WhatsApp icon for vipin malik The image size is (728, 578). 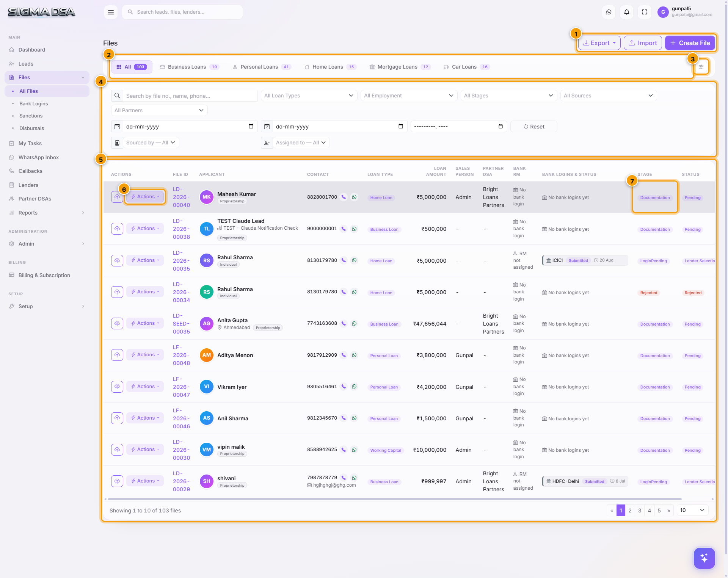pyautogui.click(x=354, y=450)
